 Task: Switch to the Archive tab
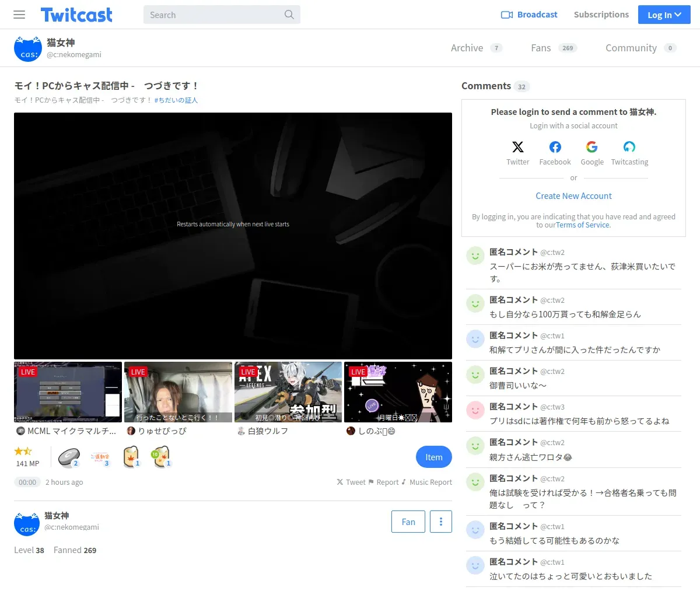point(476,48)
